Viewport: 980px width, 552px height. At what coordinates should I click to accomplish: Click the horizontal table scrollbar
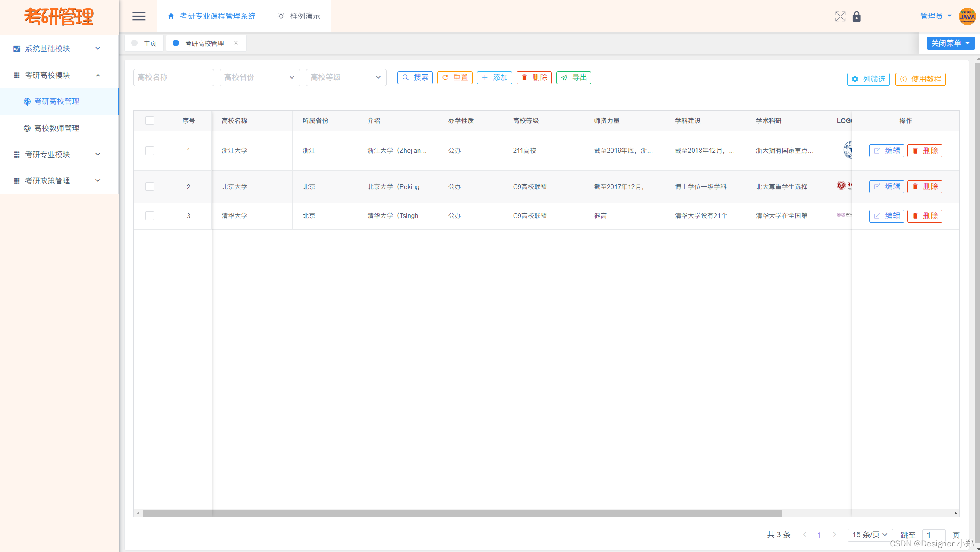(x=462, y=513)
